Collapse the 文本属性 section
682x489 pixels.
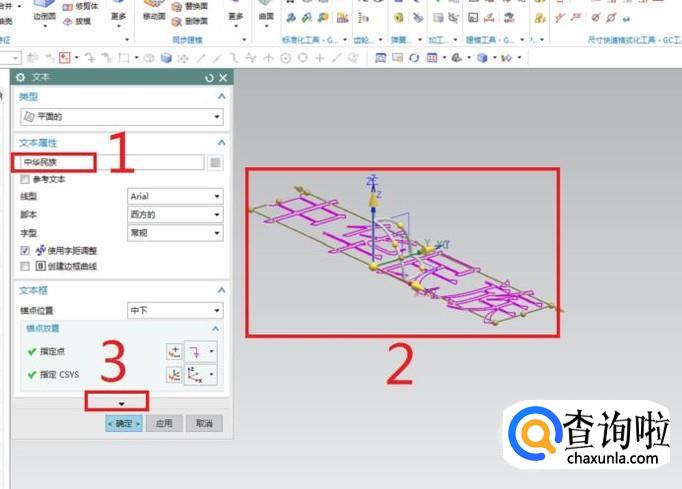click(222, 143)
